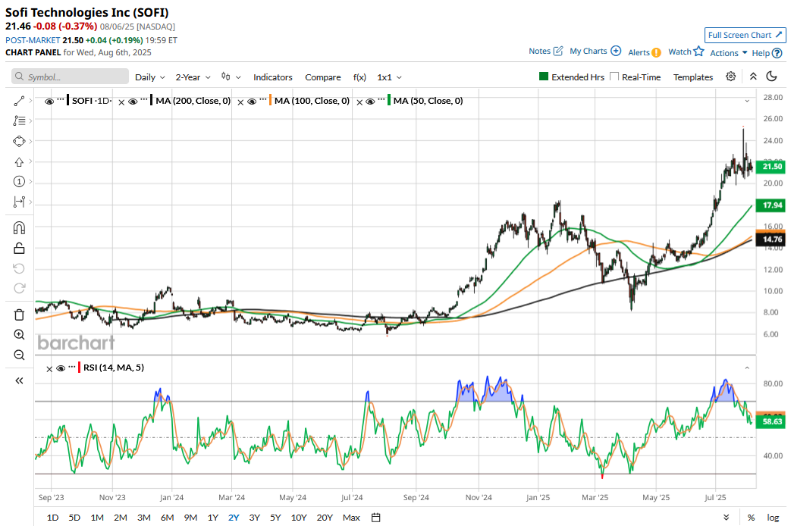This screenshot has width=794, height=532.
Task: Click the 21.50 price label on axis
Action: coord(770,167)
